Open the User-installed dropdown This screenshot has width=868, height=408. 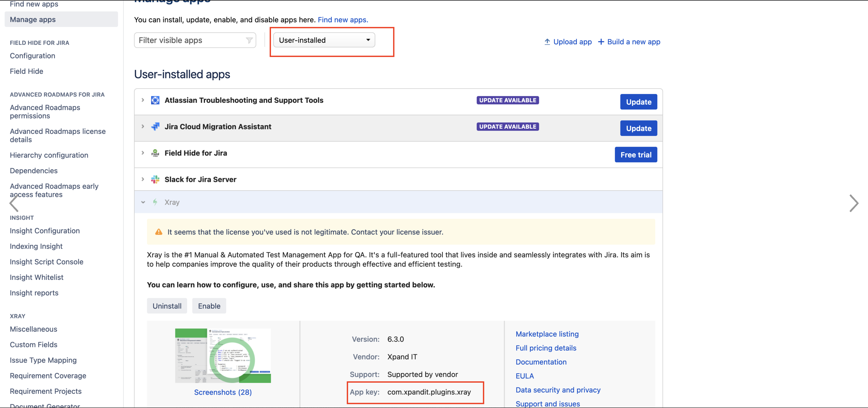(324, 40)
